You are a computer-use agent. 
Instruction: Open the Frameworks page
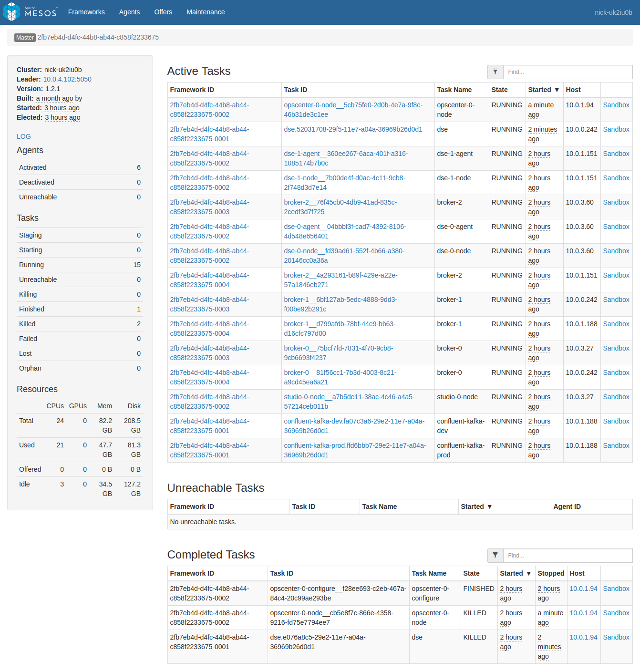coord(86,12)
